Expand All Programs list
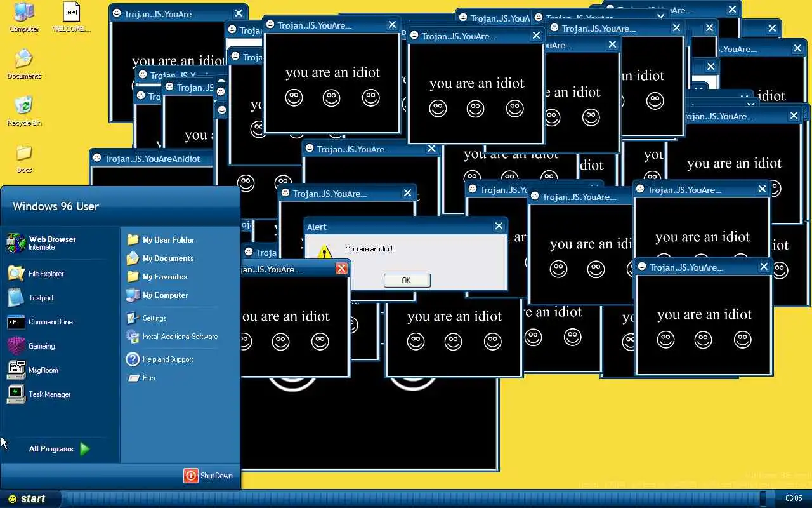This screenshot has height=508, width=812. (59, 449)
